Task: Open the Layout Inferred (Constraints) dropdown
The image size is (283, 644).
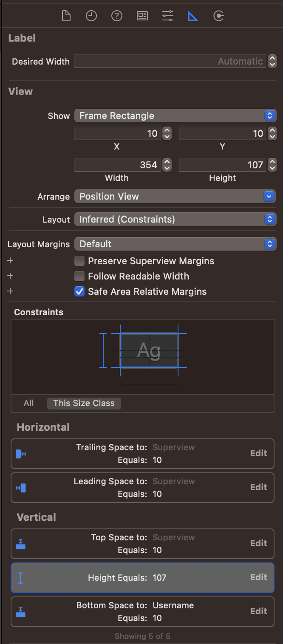Action: coord(175,219)
